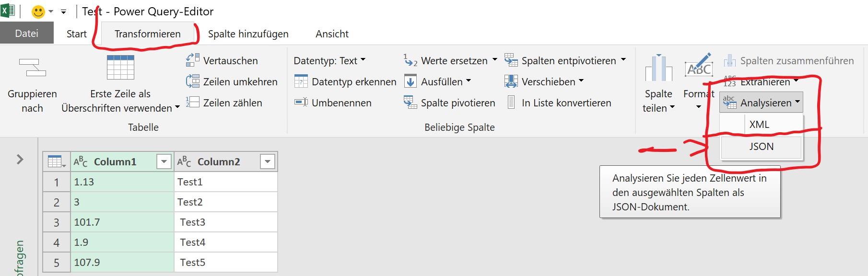Click the Zeilen umkehren icon

[x=192, y=81]
